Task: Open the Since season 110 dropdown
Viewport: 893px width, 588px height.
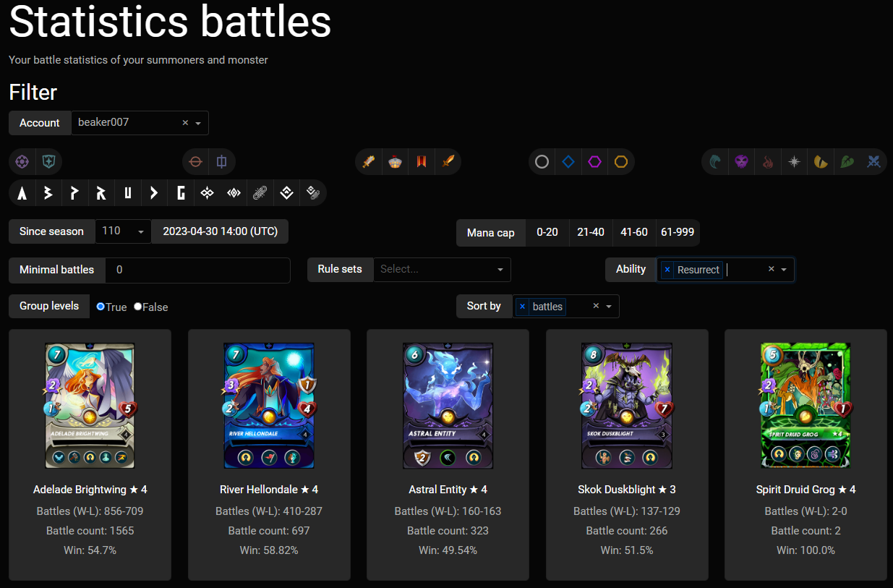Action: [x=123, y=231]
